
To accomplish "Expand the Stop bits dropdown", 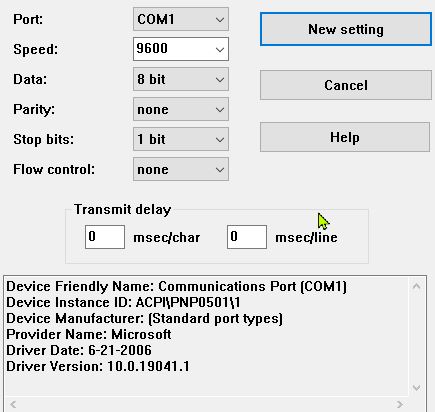I will click(181, 139).
